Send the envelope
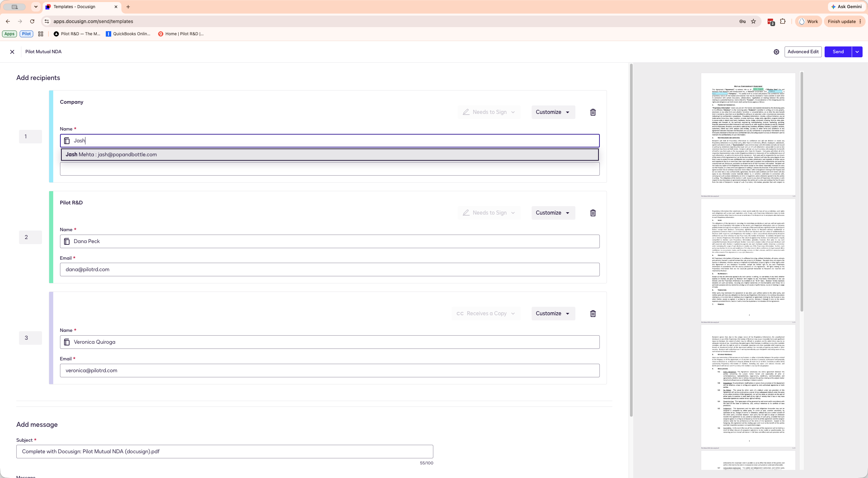Image resolution: width=868 pixels, height=478 pixels. [x=838, y=52]
